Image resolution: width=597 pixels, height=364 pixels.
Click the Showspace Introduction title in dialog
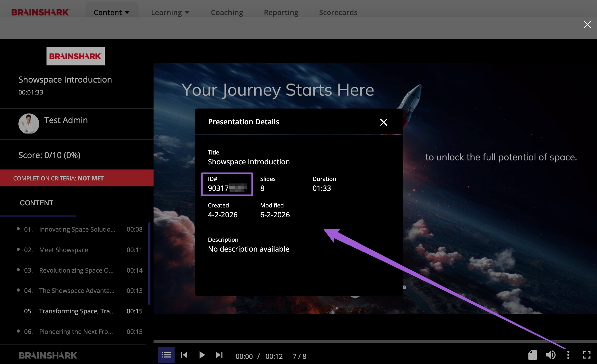(249, 162)
